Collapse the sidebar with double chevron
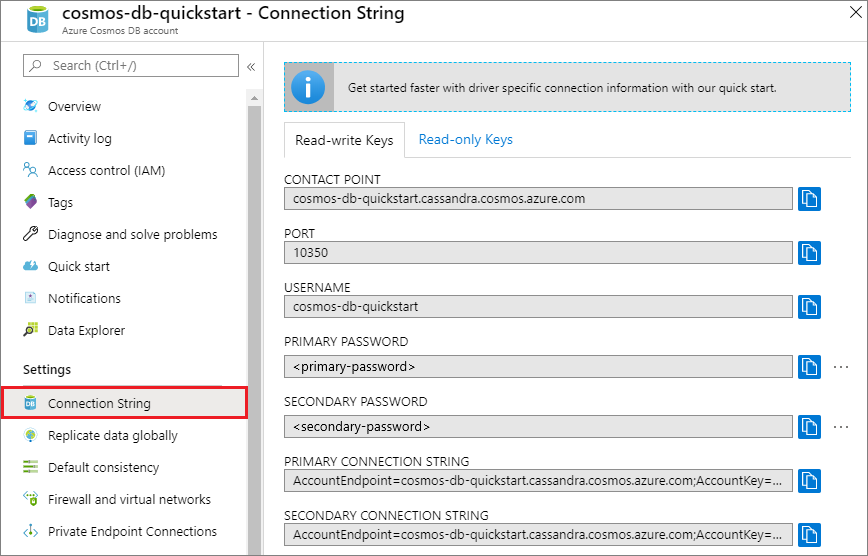868x556 pixels. tap(251, 67)
